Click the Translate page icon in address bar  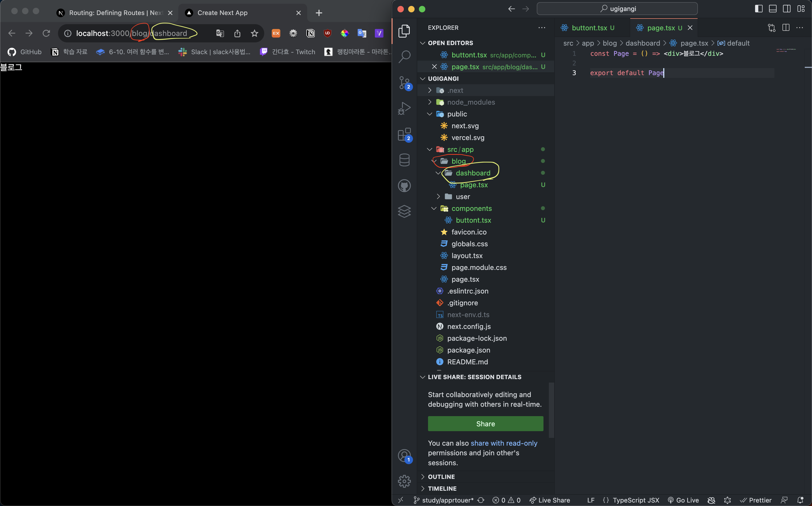tap(220, 33)
